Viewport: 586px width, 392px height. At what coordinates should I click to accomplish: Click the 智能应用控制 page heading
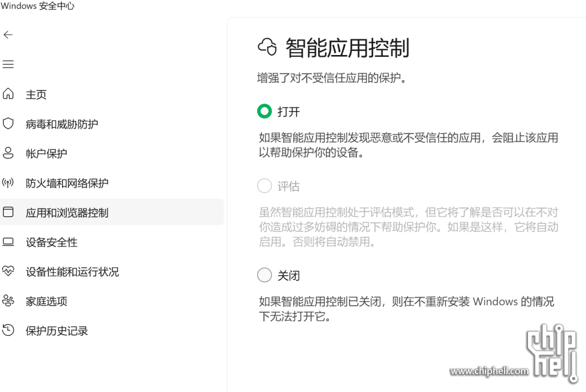(x=347, y=48)
